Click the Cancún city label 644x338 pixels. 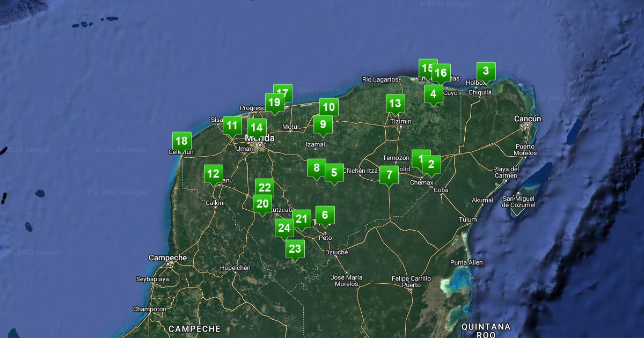click(x=527, y=119)
